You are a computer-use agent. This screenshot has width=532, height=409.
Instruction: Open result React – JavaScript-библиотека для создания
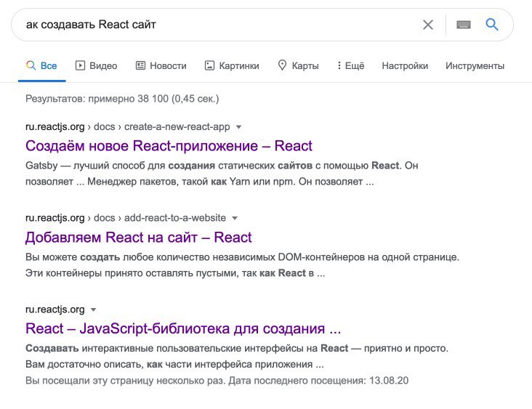[x=183, y=328]
